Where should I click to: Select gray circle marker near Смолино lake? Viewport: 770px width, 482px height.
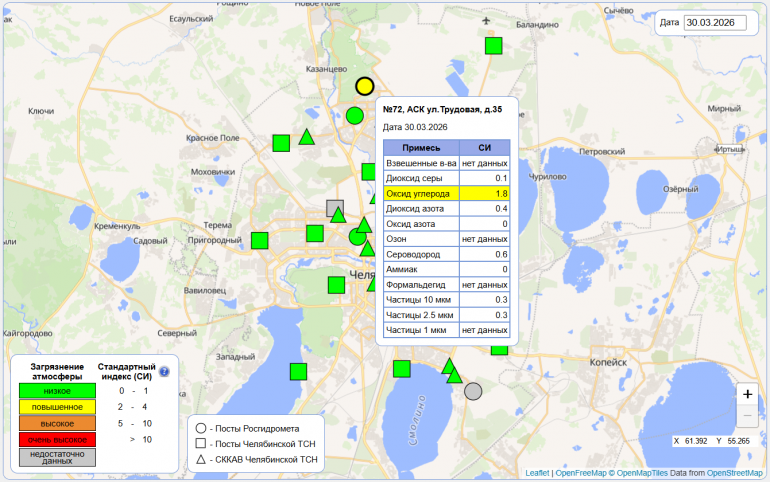tap(473, 390)
